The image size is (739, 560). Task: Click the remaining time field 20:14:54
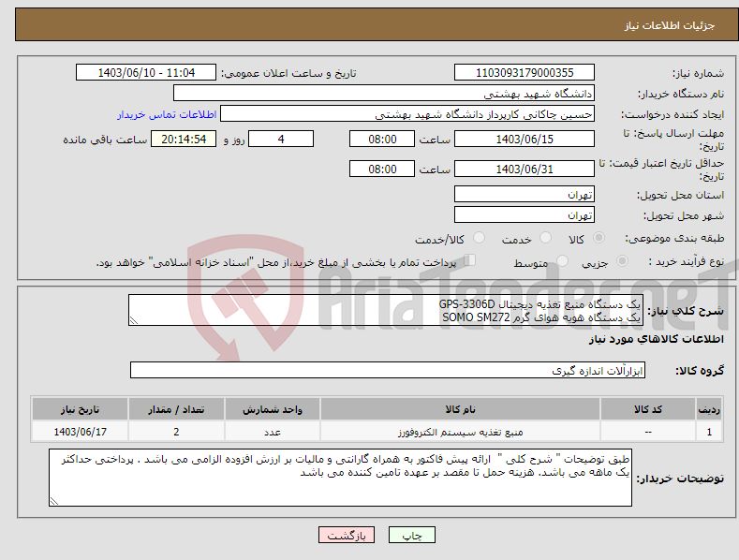184,139
